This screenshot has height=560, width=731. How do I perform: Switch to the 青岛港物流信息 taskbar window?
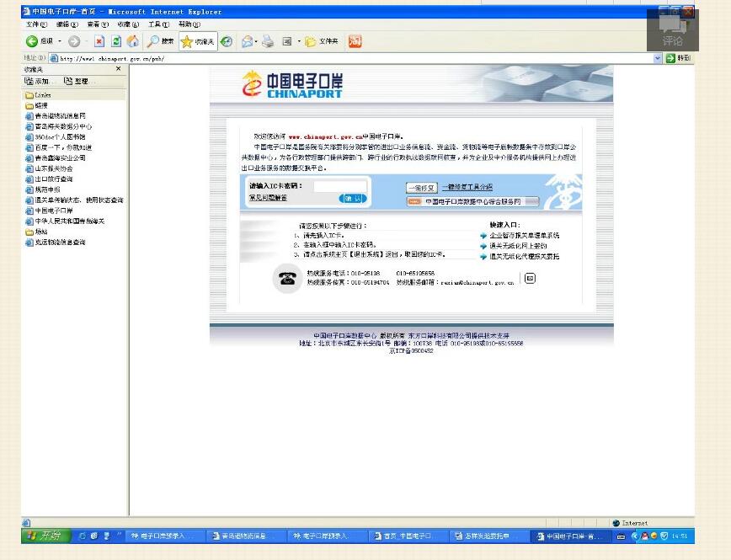(x=245, y=536)
